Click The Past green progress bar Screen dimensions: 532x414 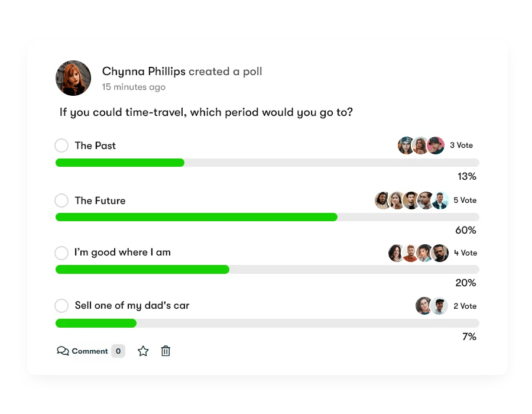[x=120, y=163]
